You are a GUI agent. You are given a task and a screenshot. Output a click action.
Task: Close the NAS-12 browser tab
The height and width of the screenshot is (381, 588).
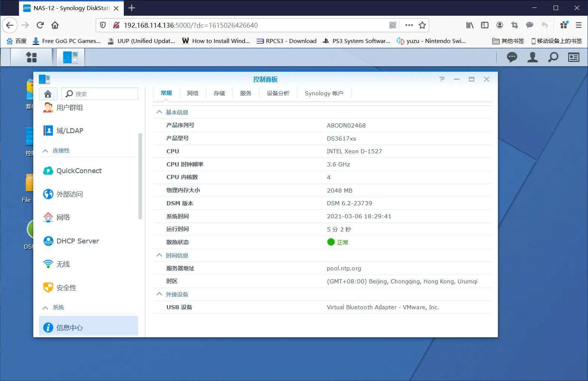pyautogui.click(x=116, y=8)
